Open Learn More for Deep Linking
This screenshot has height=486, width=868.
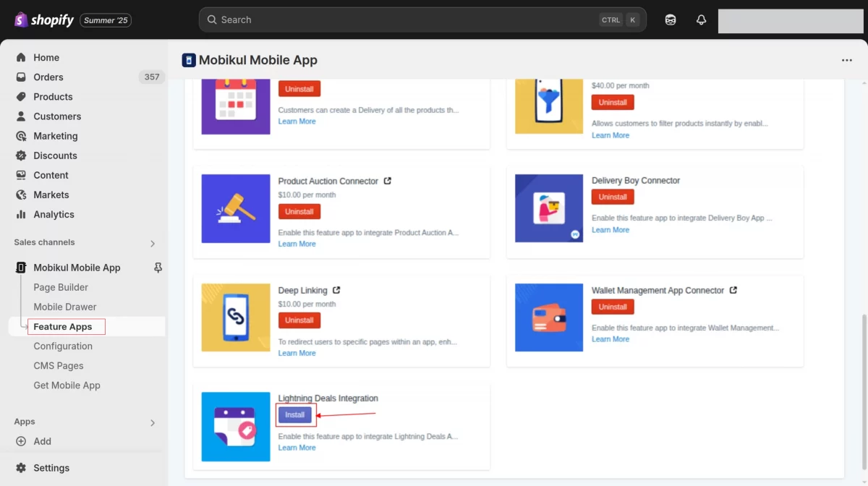point(297,352)
